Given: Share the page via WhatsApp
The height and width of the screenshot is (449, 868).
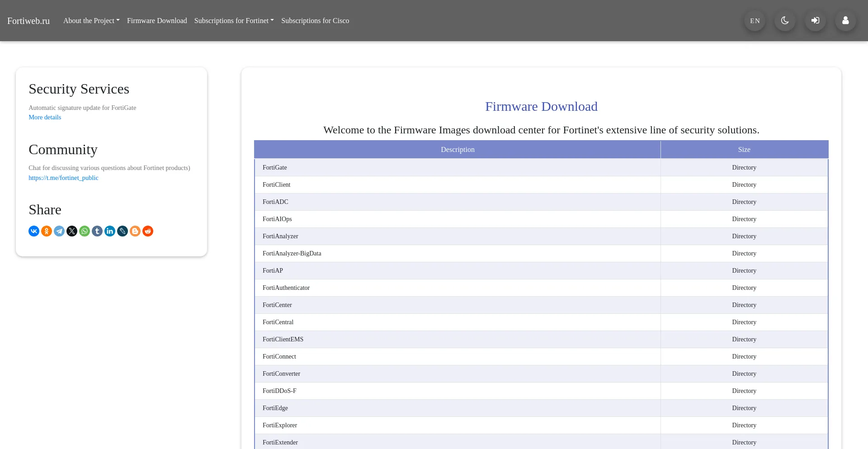Looking at the screenshot, I should (85, 231).
